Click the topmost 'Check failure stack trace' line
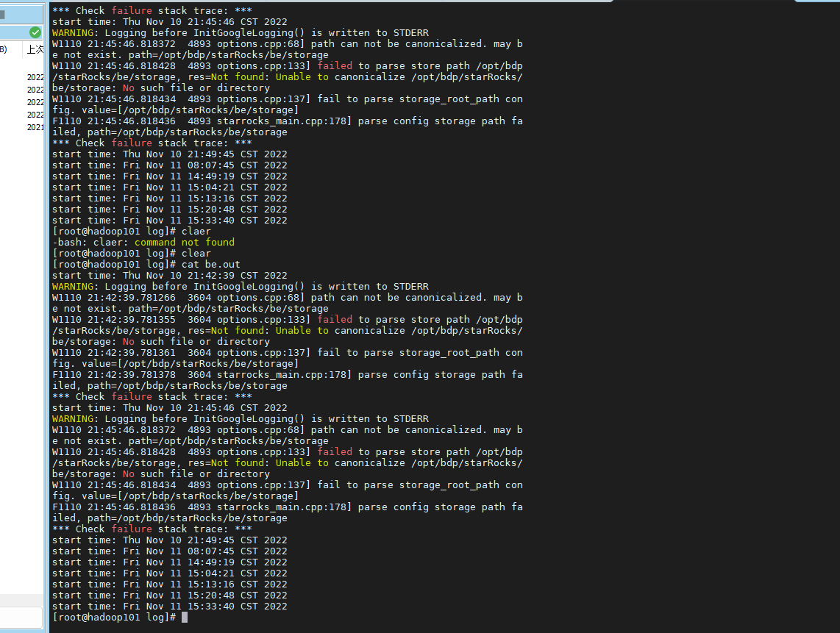 point(152,10)
